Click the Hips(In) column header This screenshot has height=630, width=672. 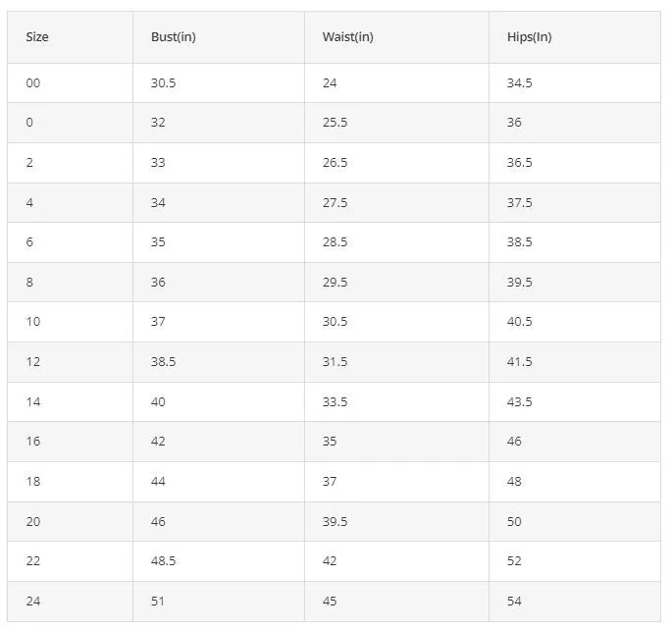(x=529, y=37)
